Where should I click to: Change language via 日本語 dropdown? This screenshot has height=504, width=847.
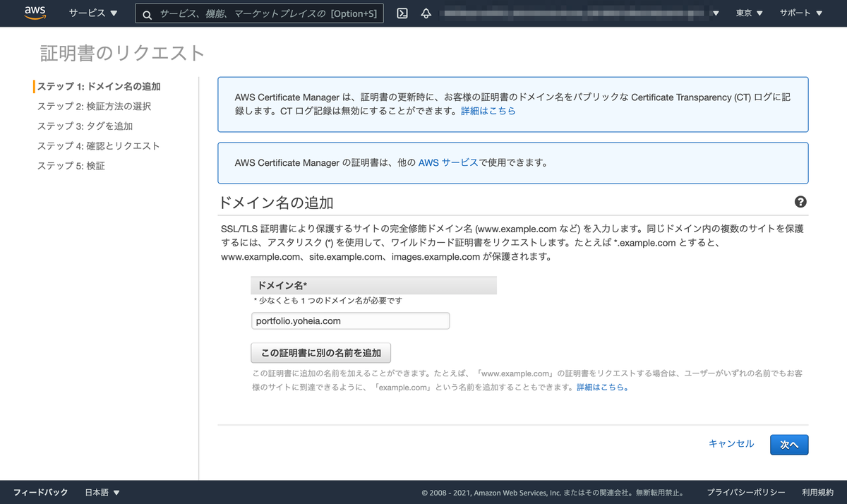click(102, 492)
